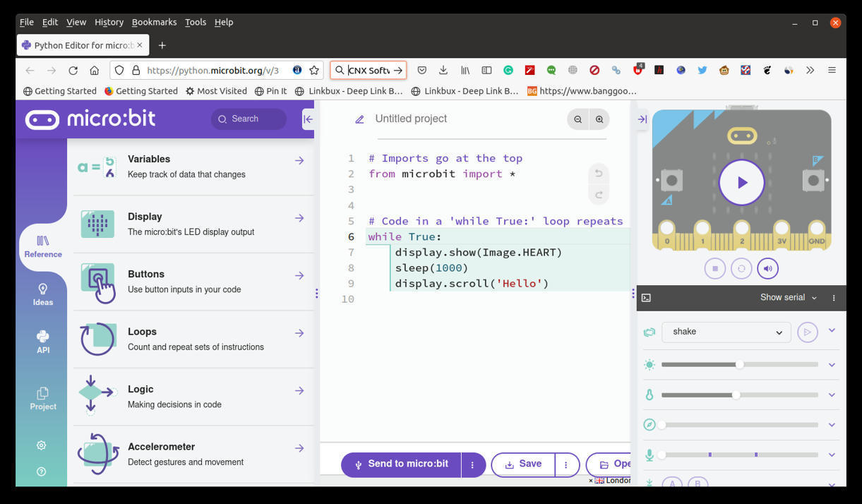Click the zoom out magnifier in editor
The width and height of the screenshot is (862, 504).
click(577, 119)
